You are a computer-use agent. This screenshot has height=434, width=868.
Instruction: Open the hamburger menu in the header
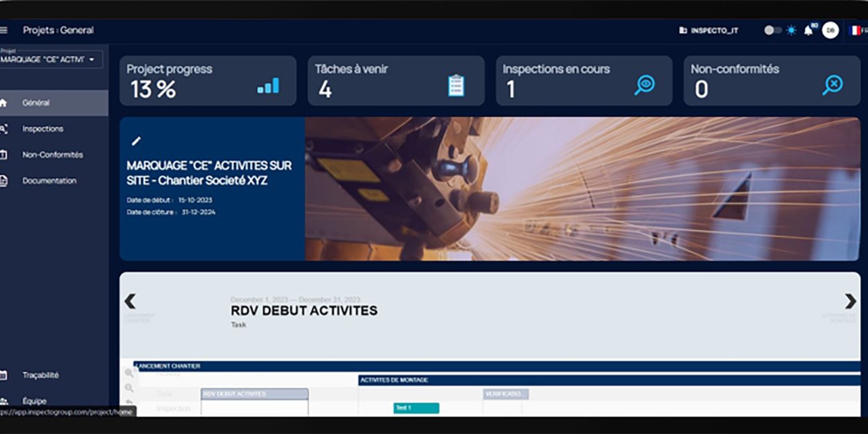[x=3, y=31]
